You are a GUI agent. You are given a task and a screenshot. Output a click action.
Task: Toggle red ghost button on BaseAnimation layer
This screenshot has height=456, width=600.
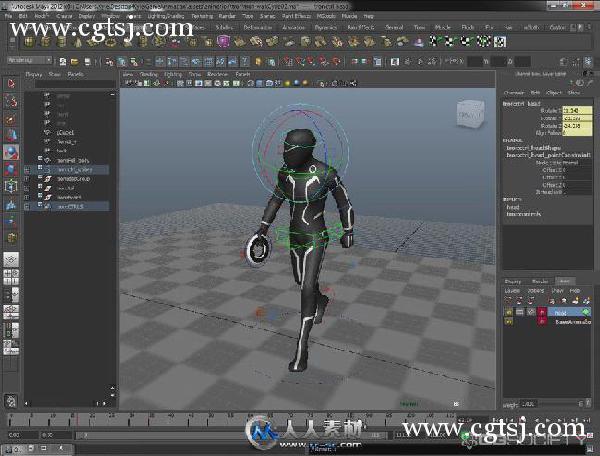(x=542, y=322)
